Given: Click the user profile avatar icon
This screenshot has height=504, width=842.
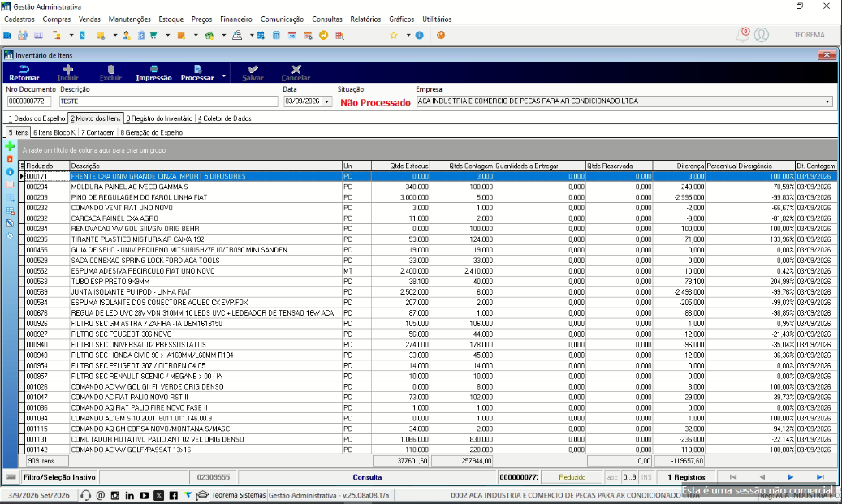Looking at the screenshot, I should (762, 35).
